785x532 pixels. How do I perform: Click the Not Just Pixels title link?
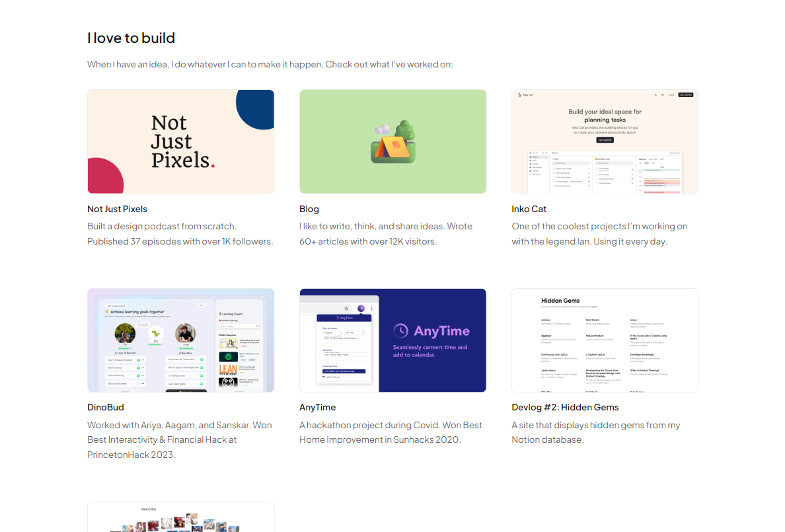(x=117, y=209)
